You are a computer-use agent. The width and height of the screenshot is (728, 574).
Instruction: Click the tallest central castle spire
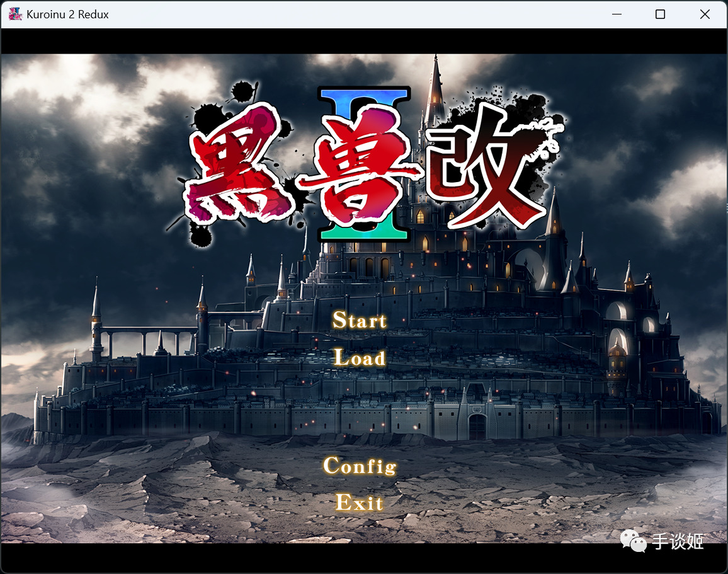pyautogui.click(x=436, y=88)
